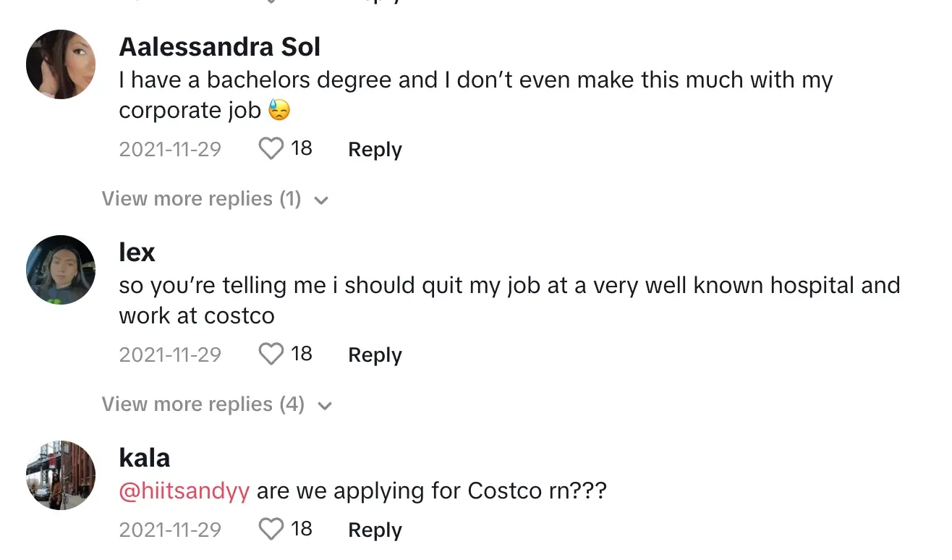Go to kala's profile via username
The height and width of the screenshot is (560, 952).
[145, 458]
